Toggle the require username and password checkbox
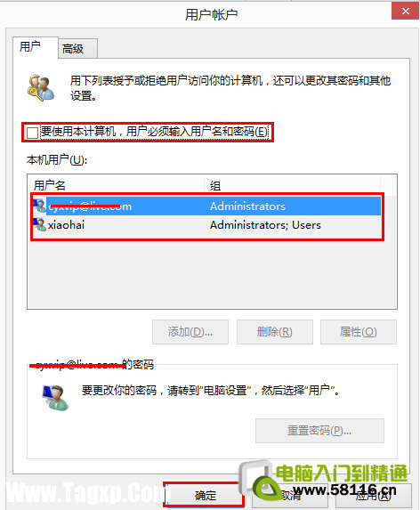The height and width of the screenshot is (510, 420). (x=33, y=133)
